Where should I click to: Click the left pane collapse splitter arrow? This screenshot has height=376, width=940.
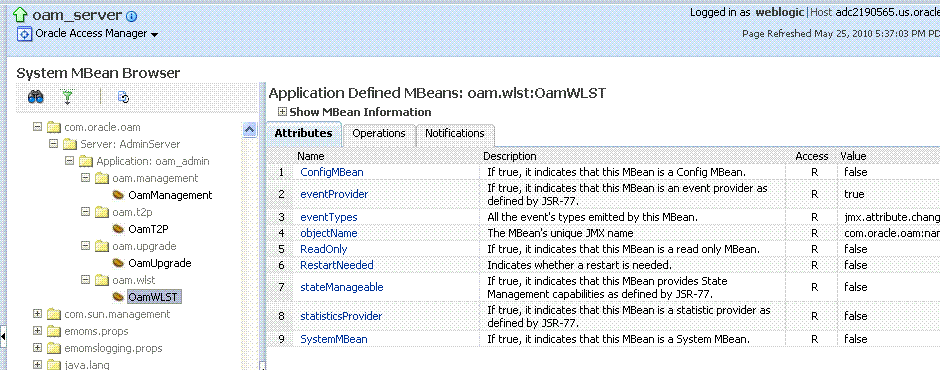3,336
